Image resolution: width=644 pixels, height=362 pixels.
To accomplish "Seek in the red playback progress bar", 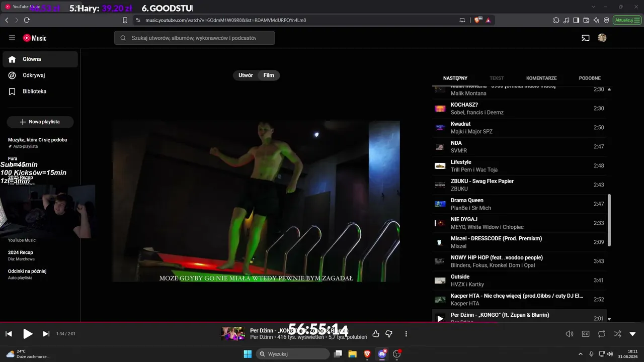I will coord(322,322).
